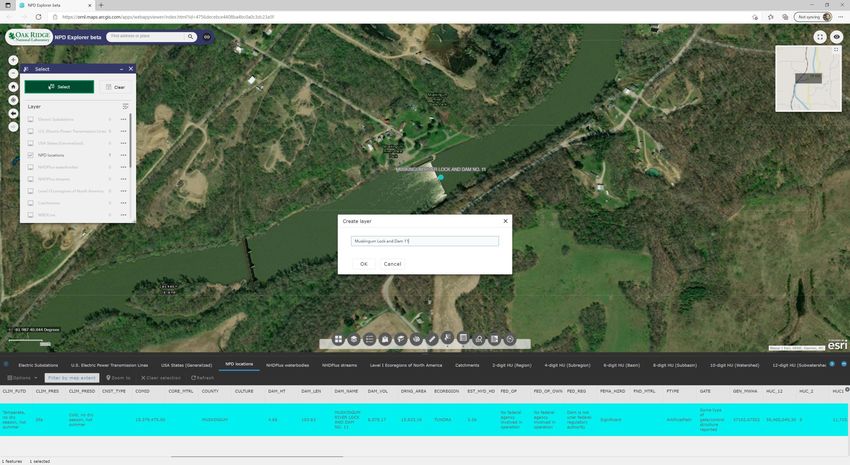Go back to the previous map extent

pos(14,113)
